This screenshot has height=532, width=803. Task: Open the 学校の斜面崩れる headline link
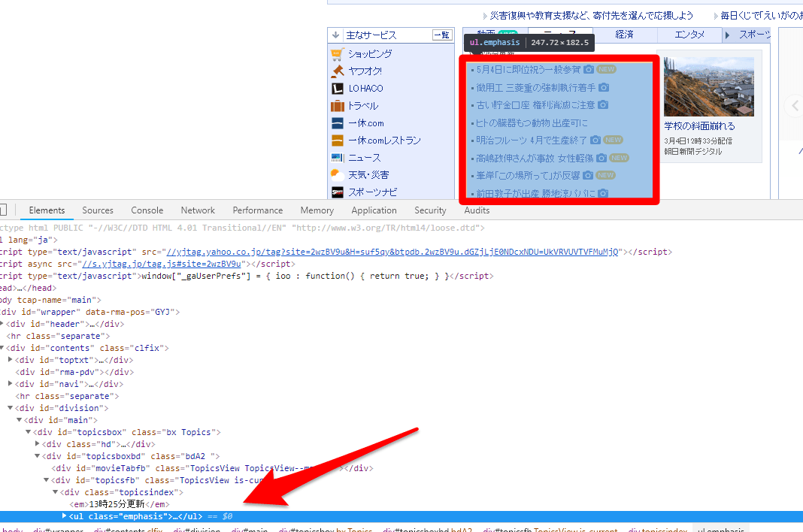coord(699,126)
